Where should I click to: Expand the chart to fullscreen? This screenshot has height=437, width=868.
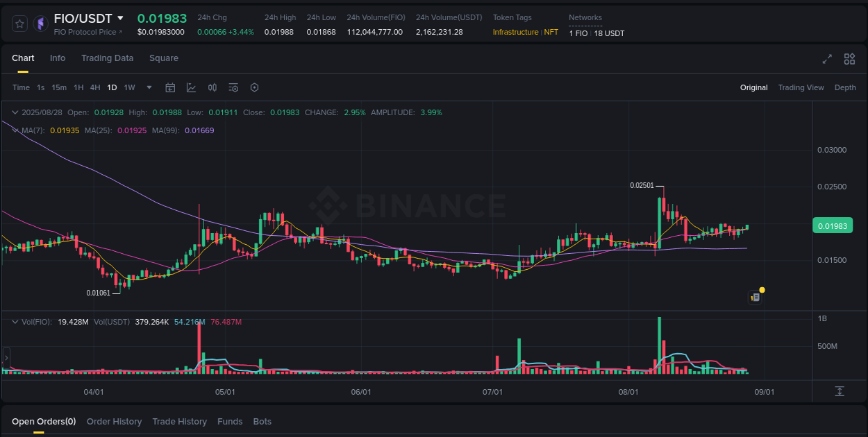coord(827,59)
